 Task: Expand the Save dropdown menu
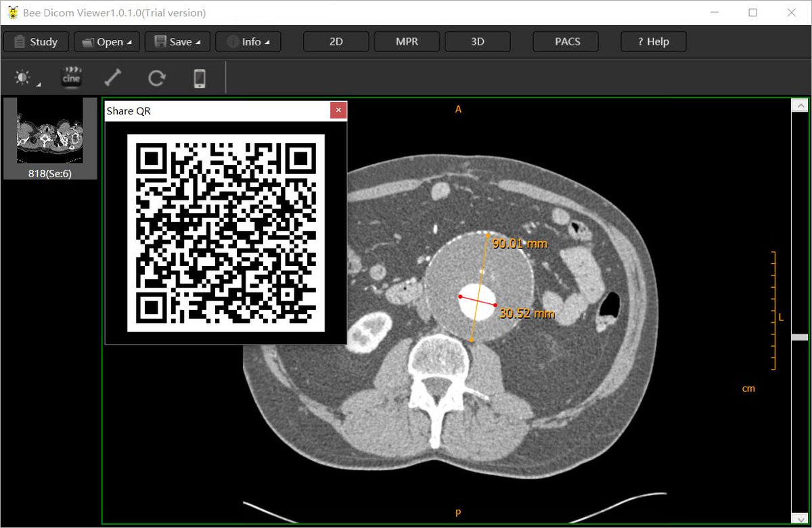pyautogui.click(x=177, y=42)
